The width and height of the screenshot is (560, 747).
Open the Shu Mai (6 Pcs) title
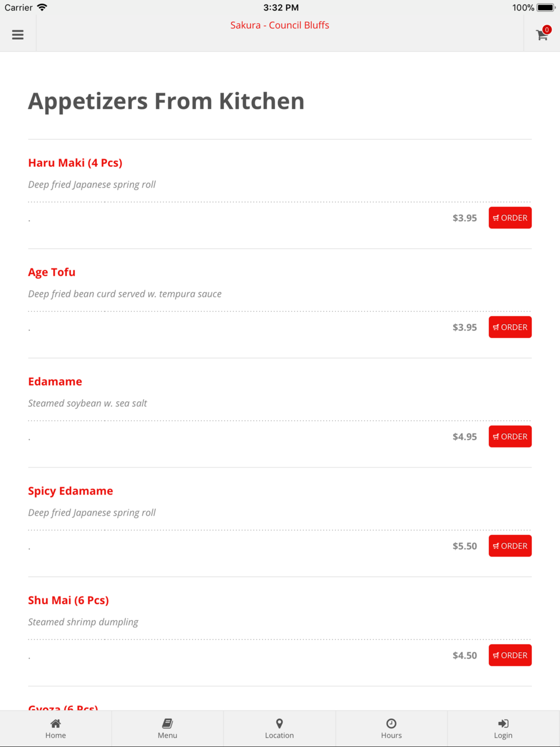click(68, 600)
